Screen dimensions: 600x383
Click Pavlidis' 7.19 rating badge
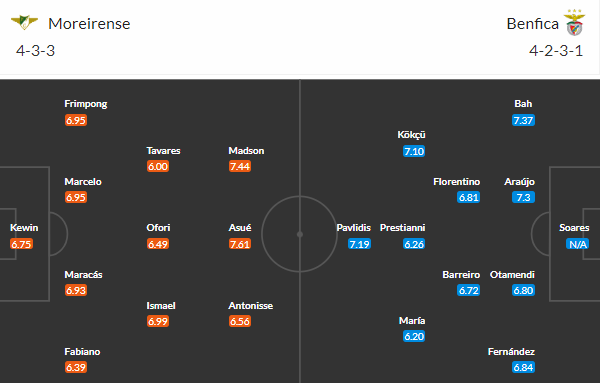click(359, 244)
